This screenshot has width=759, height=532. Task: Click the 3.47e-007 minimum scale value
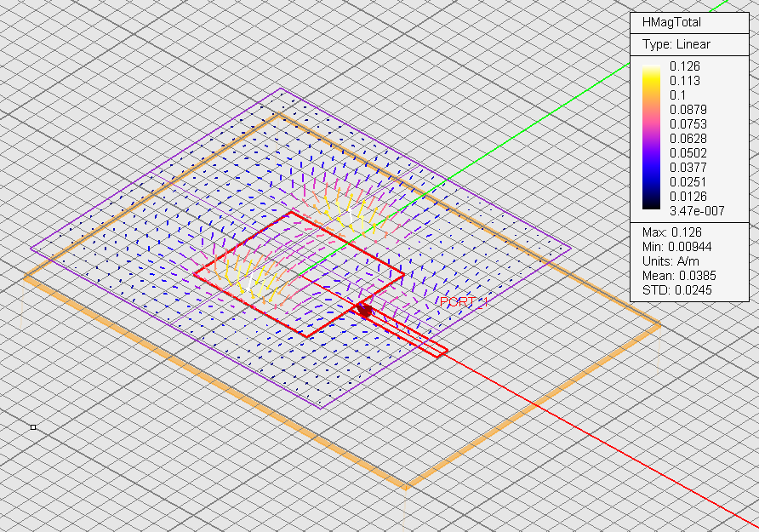[x=697, y=212]
